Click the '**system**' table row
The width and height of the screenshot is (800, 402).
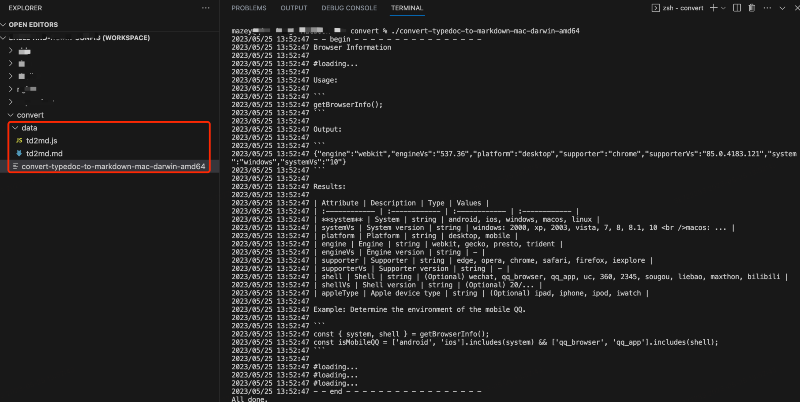point(456,219)
